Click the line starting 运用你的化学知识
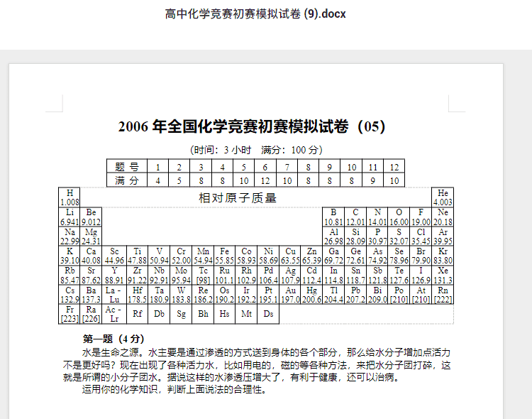This screenshot has width=532, height=419. pos(174,389)
